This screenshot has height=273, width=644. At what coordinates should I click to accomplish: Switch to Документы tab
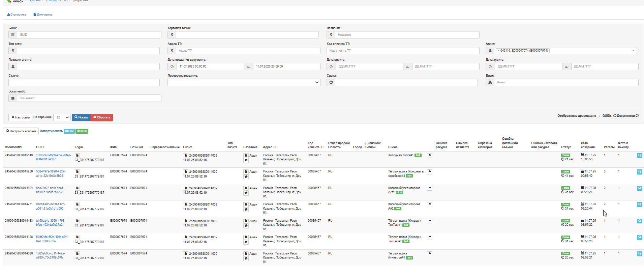pos(43,15)
